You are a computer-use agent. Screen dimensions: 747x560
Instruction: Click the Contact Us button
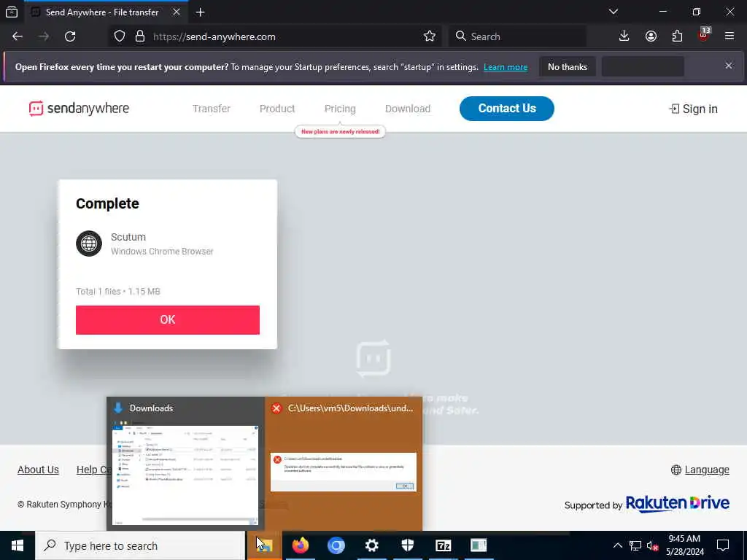pos(507,109)
